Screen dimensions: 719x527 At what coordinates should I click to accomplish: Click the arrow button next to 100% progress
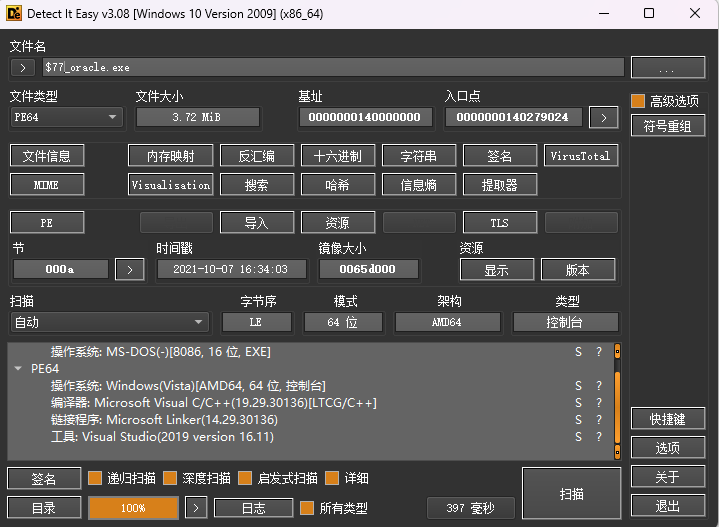[x=197, y=508]
